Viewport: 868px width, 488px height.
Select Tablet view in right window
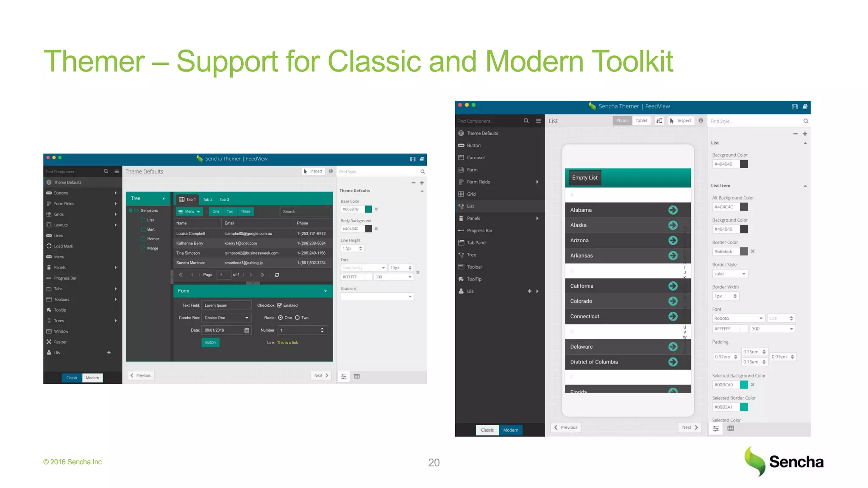tap(641, 121)
